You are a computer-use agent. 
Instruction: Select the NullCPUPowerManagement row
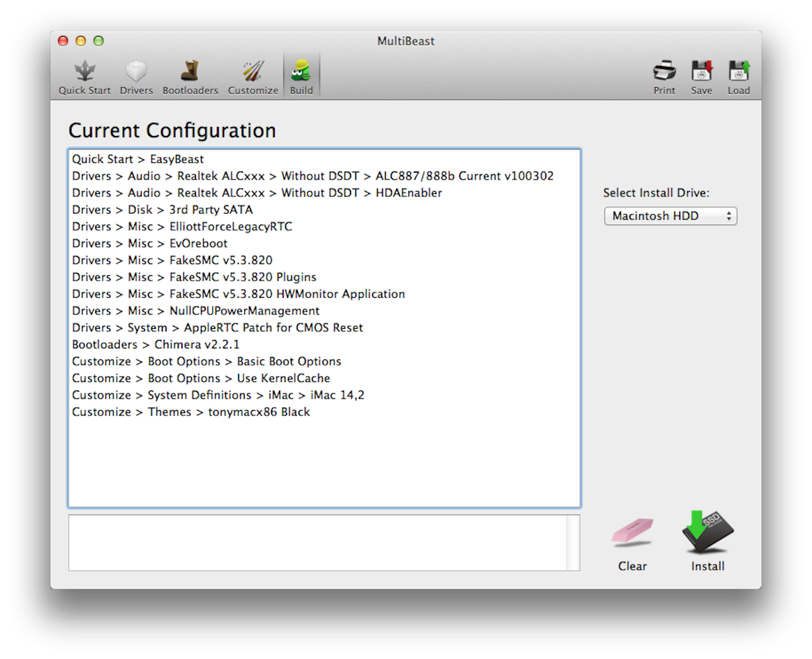324,311
